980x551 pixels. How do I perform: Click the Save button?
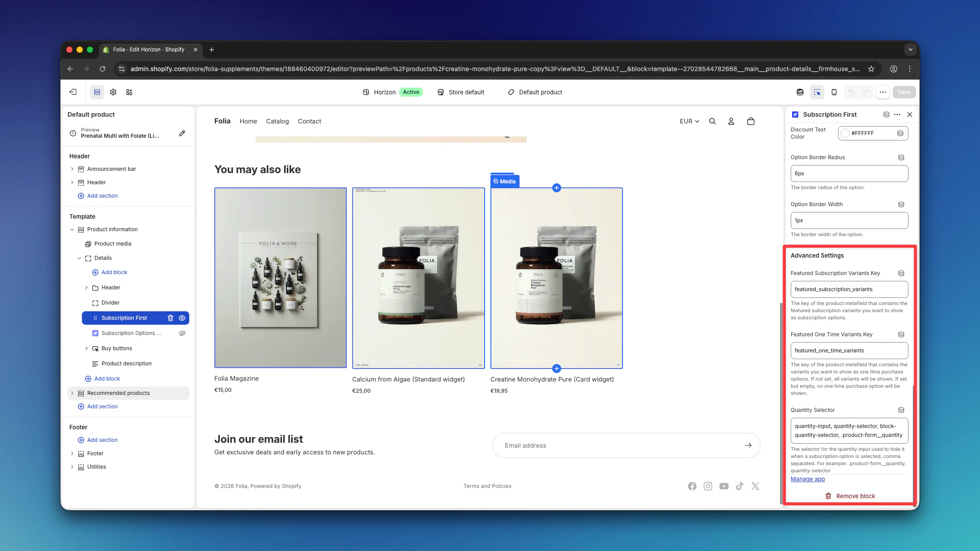point(904,92)
